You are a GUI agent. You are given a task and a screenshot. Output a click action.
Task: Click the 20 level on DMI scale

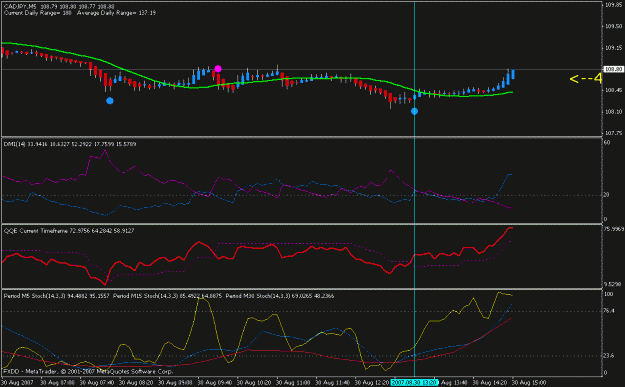pyautogui.click(x=607, y=195)
